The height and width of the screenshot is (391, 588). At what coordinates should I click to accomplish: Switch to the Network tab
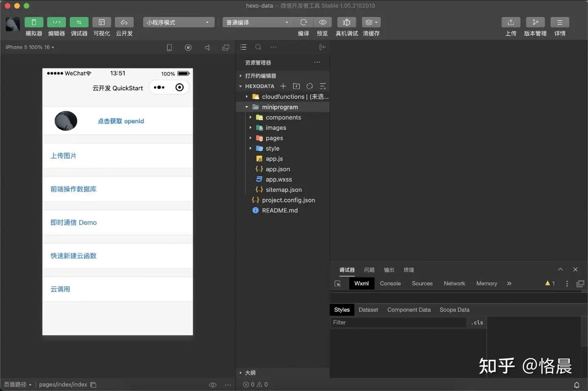click(454, 283)
